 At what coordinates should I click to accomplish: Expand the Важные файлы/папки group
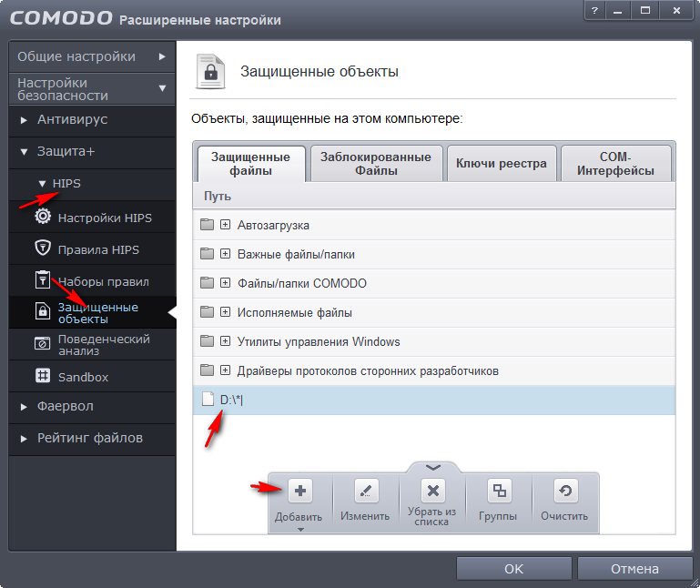(226, 254)
